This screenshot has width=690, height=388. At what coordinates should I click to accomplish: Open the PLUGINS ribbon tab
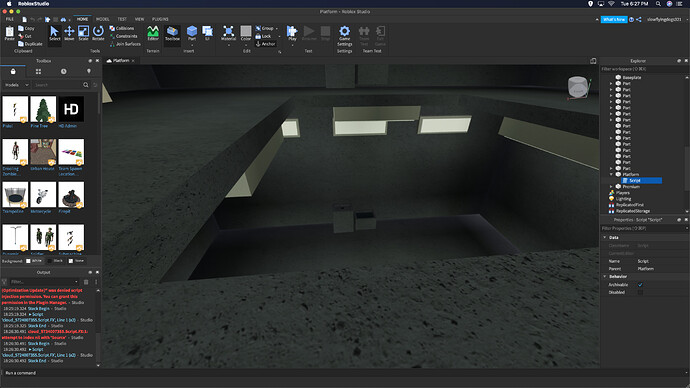click(160, 19)
